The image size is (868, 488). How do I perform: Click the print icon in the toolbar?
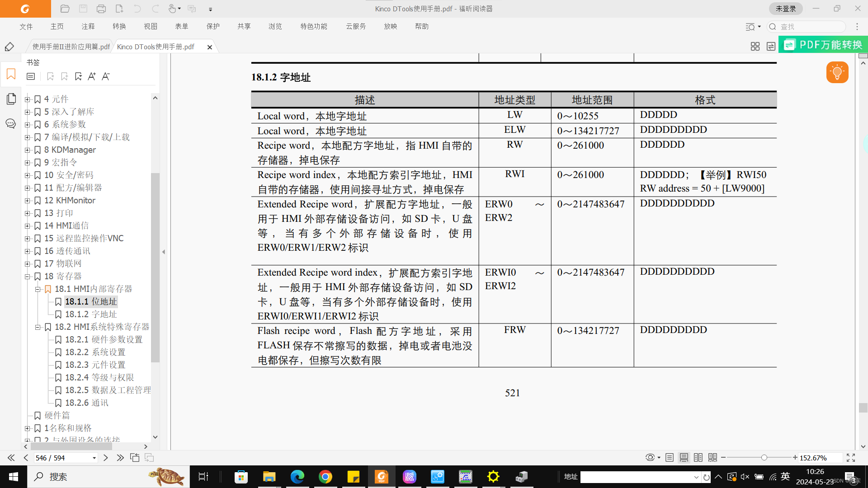click(x=101, y=9)
